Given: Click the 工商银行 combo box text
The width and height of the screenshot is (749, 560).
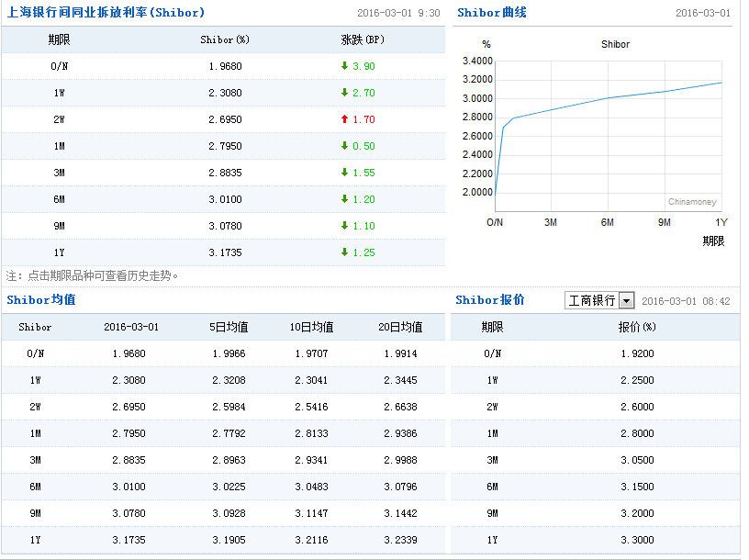Looking at the screenshot, I should click(x=591, y=301).
